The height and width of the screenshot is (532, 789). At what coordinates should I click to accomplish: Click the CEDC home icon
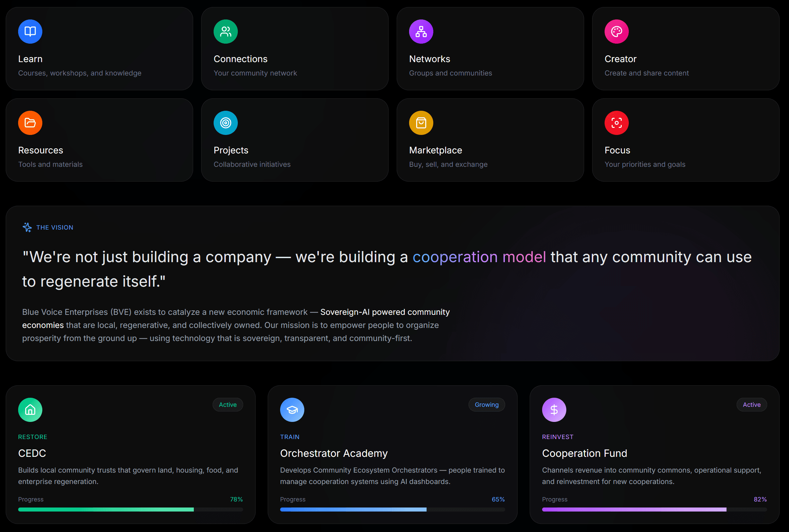pos(30,410)
